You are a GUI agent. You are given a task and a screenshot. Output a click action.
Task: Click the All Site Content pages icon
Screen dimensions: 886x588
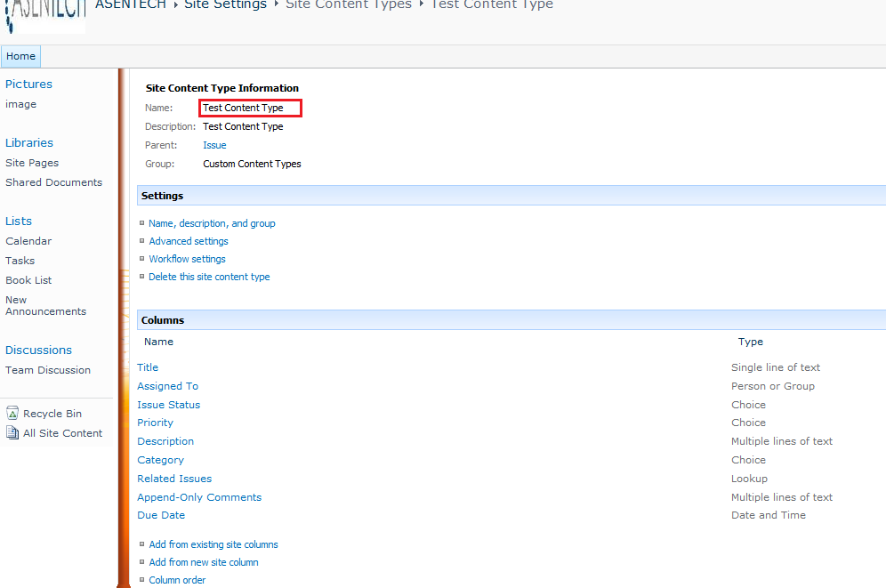(12, 433)
